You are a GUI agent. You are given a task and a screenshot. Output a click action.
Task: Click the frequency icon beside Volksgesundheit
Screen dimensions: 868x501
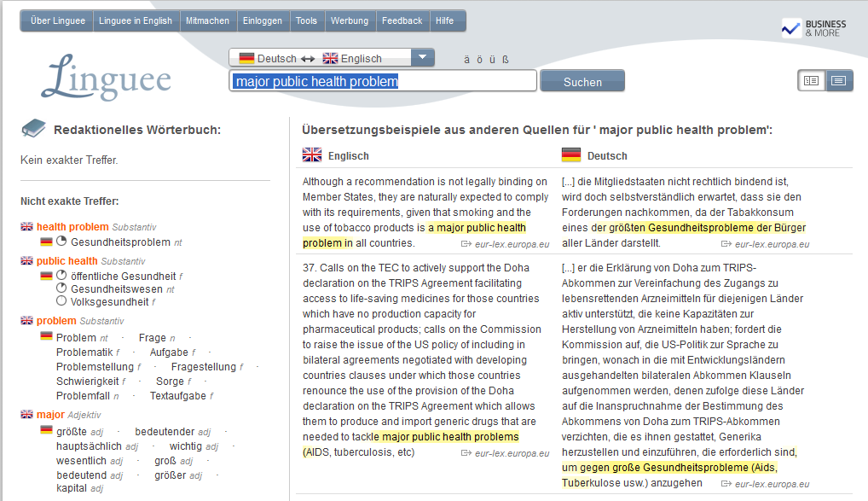click(x=61, y=301)
